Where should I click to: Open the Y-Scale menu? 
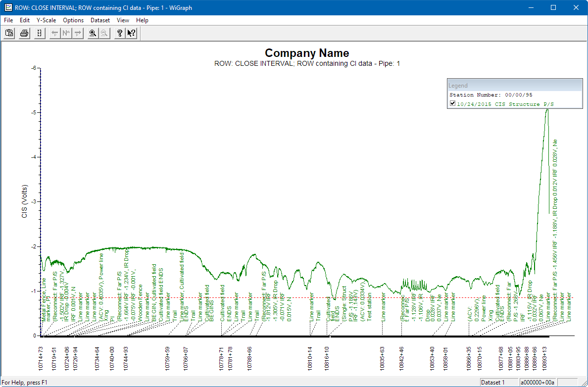tap(46, 20)
